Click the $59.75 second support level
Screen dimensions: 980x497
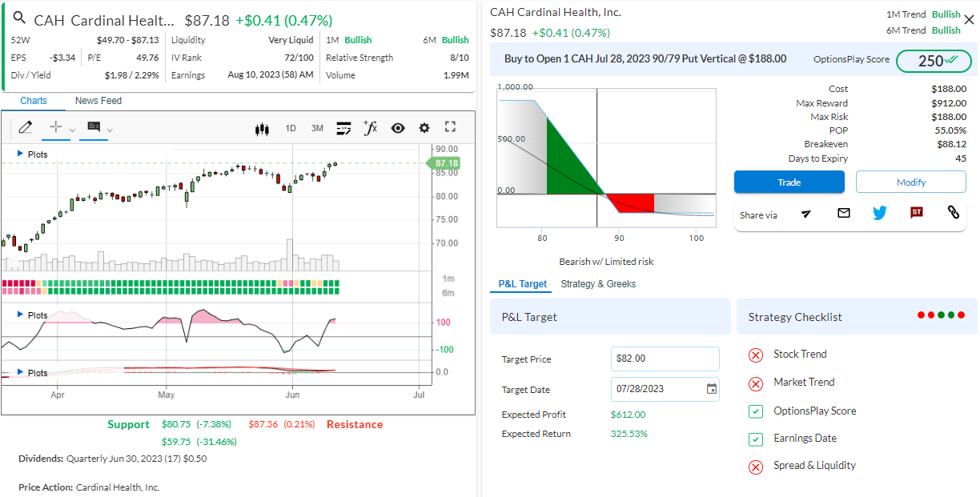click(176, 441)
